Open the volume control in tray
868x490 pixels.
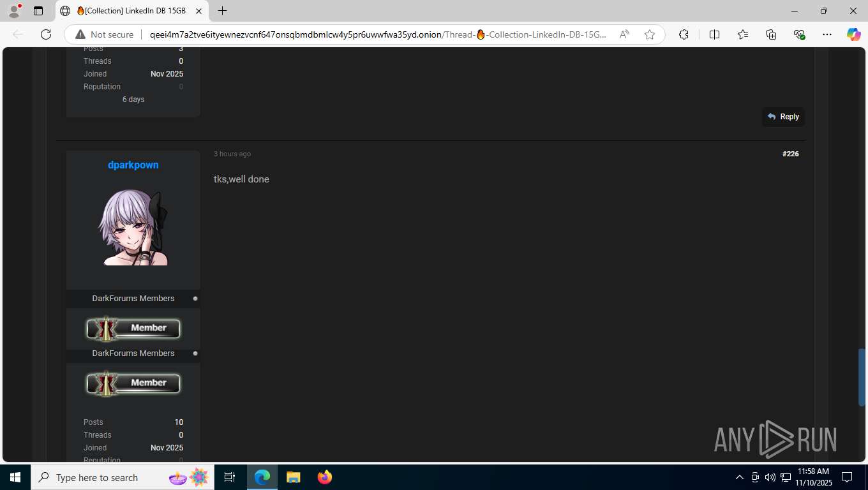770,477
